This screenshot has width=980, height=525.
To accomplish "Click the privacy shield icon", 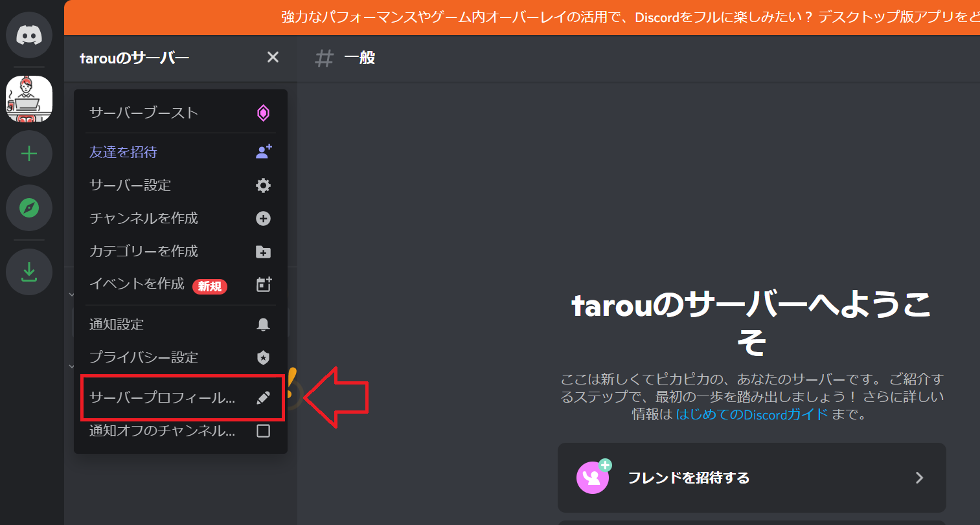I will 263,357.
